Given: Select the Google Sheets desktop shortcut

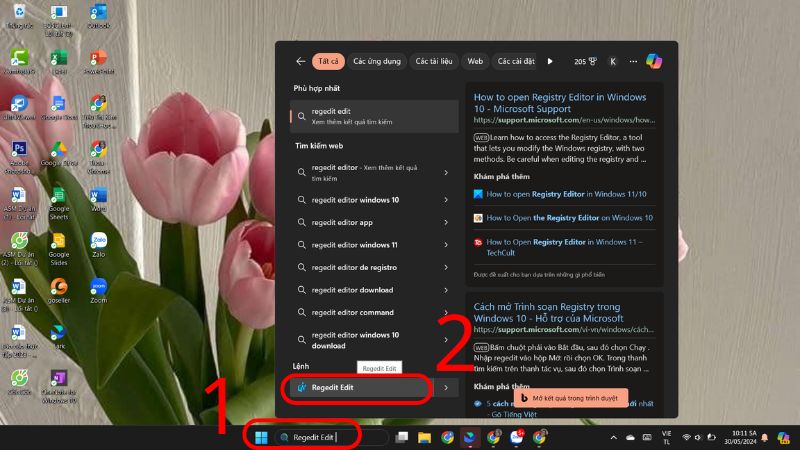Looking at the screenshot, I should coord(59,204).
